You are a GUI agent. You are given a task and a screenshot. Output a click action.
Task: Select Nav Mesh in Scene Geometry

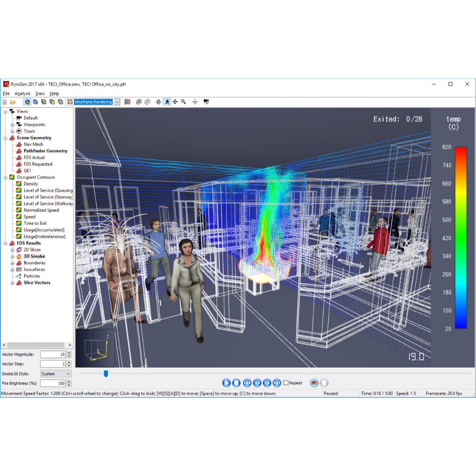pos(33,144)
